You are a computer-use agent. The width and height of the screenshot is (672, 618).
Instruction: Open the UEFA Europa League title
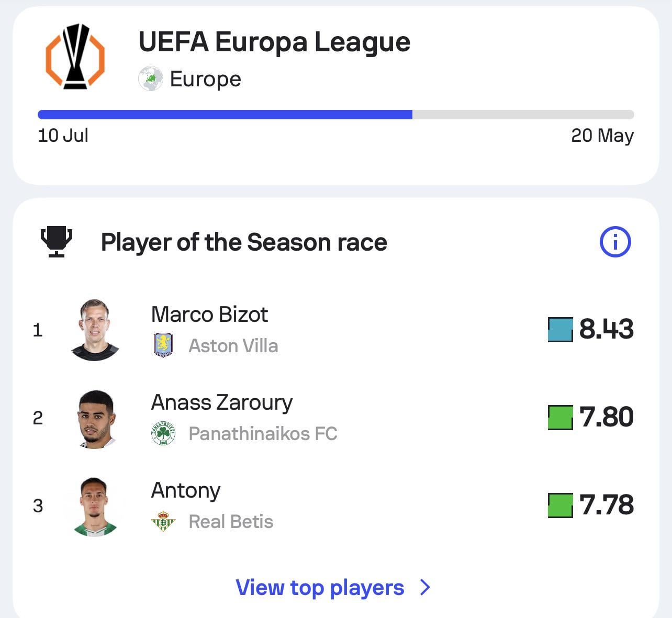click(274, 42)
